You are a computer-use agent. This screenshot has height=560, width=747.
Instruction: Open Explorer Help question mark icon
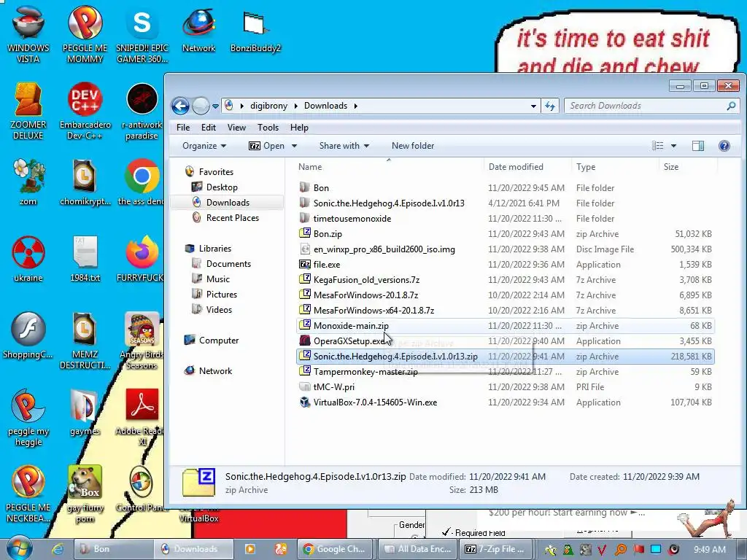click(x=724, y=146)
